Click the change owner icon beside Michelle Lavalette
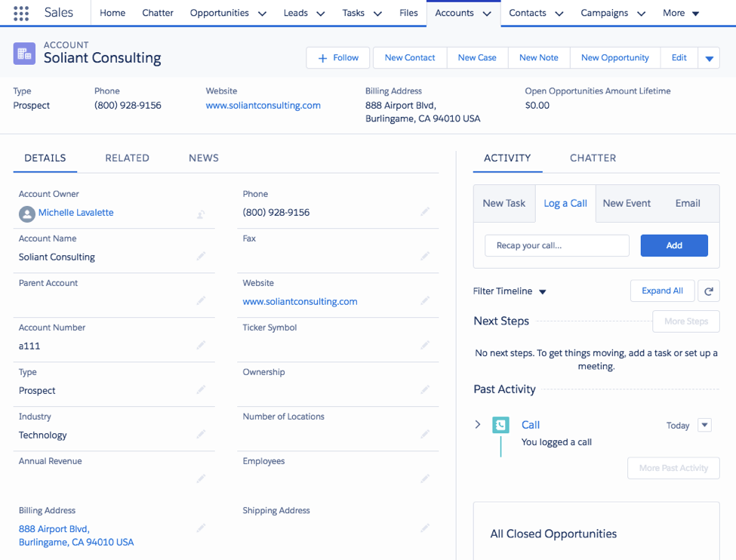Screen dimensions: 736x560 (201, 214)
